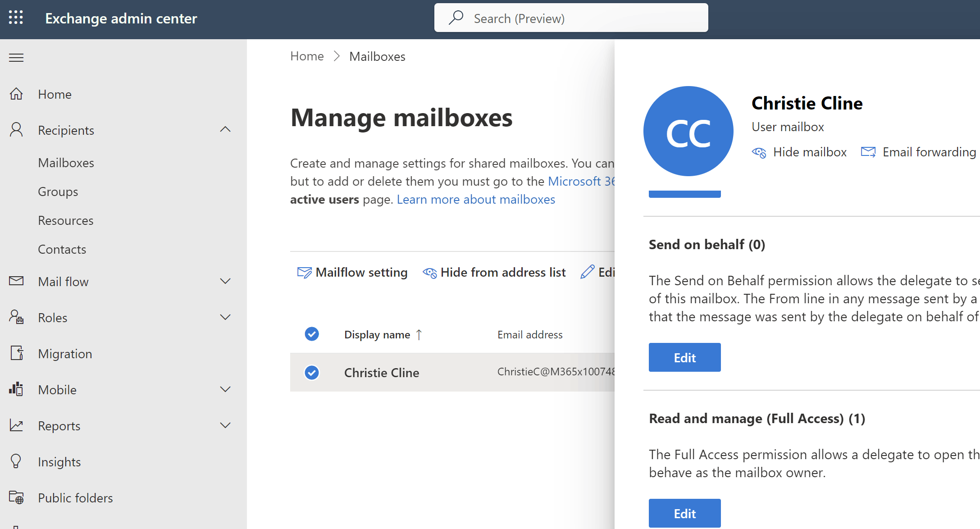Click Email forwarding action

tap(918, 152)
